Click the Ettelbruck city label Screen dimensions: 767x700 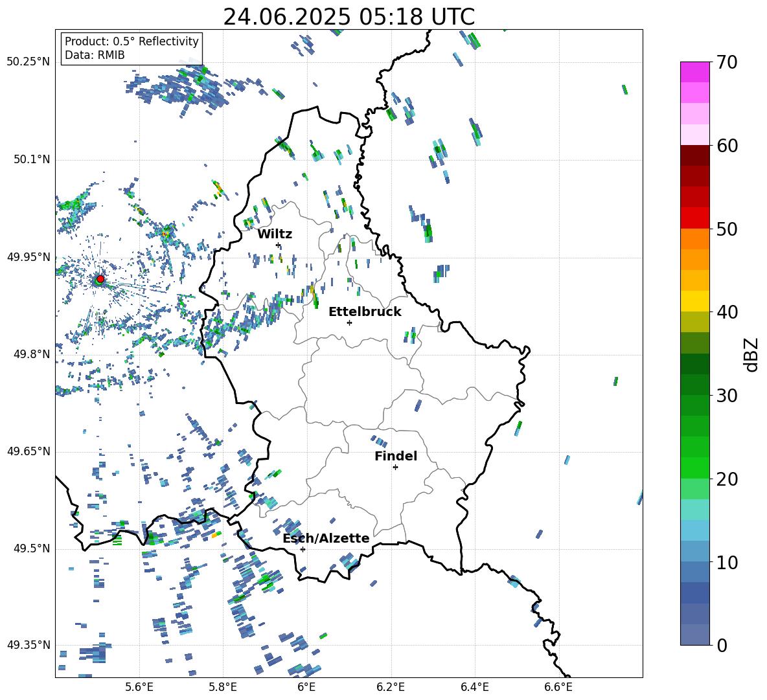pyautogui.click(x=365, y=312)
